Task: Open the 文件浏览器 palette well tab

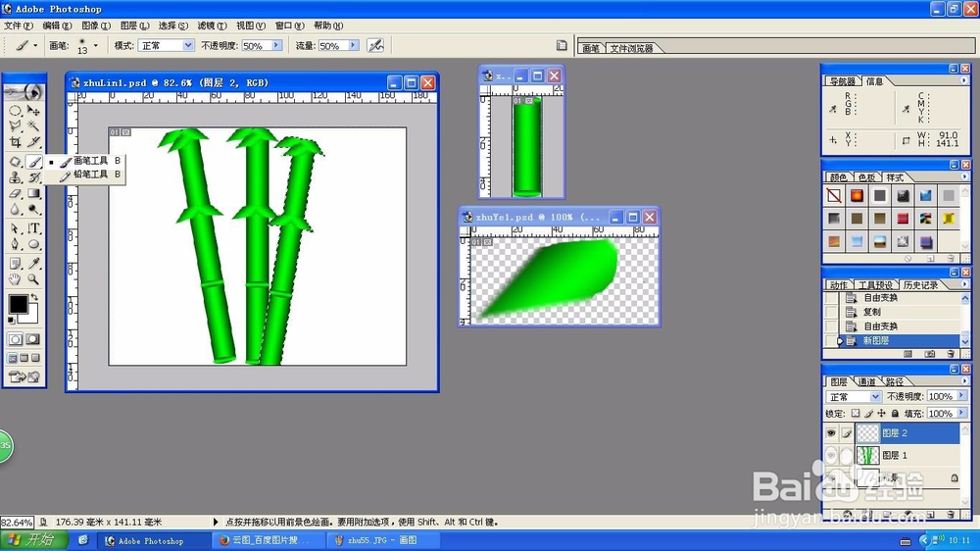Action: pos(631,48)
